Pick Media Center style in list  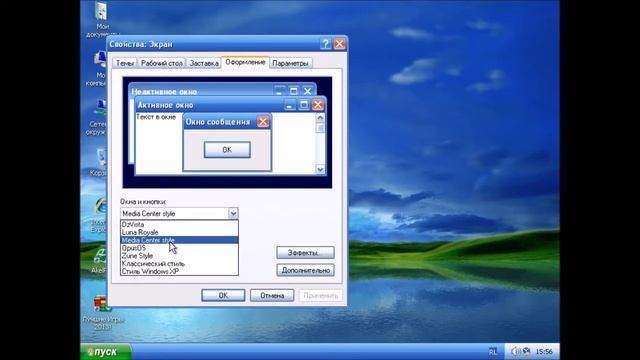[x=179, y=240]
